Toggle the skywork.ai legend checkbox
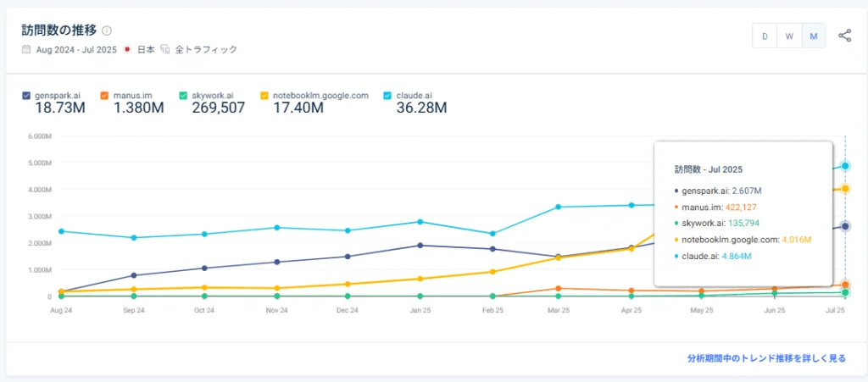Screen dimensions: 868x382 coord(183,95)
